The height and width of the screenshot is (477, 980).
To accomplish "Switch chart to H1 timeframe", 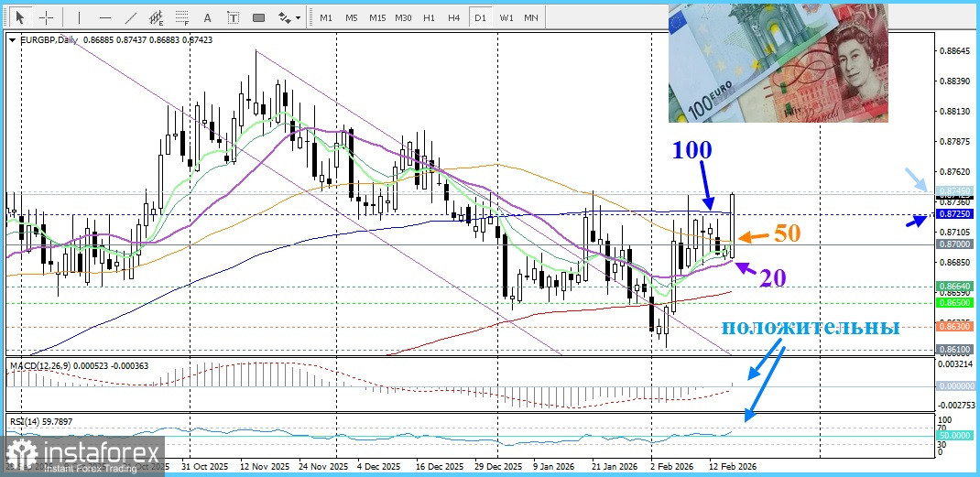I will 429,17.
